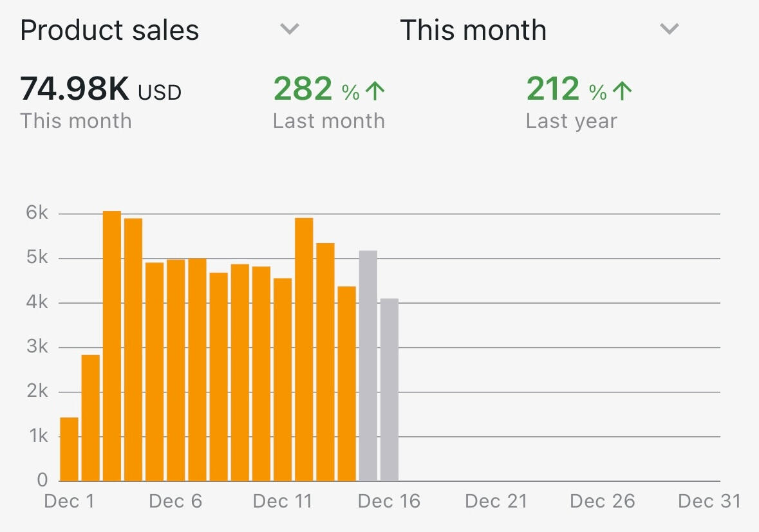Tap the Dec 16 axis label
Image resolution: width=759 pixels, height=532 pixels.
click(389, 501)
